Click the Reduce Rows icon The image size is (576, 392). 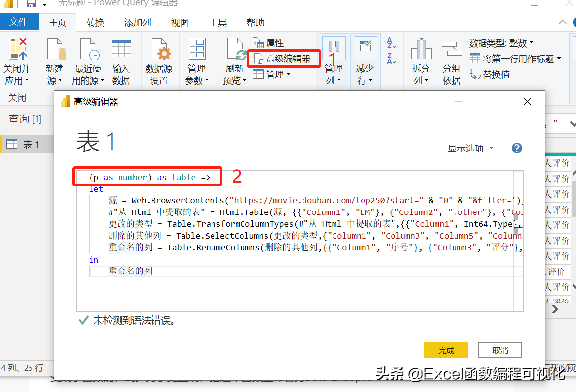tap(365, 48)
